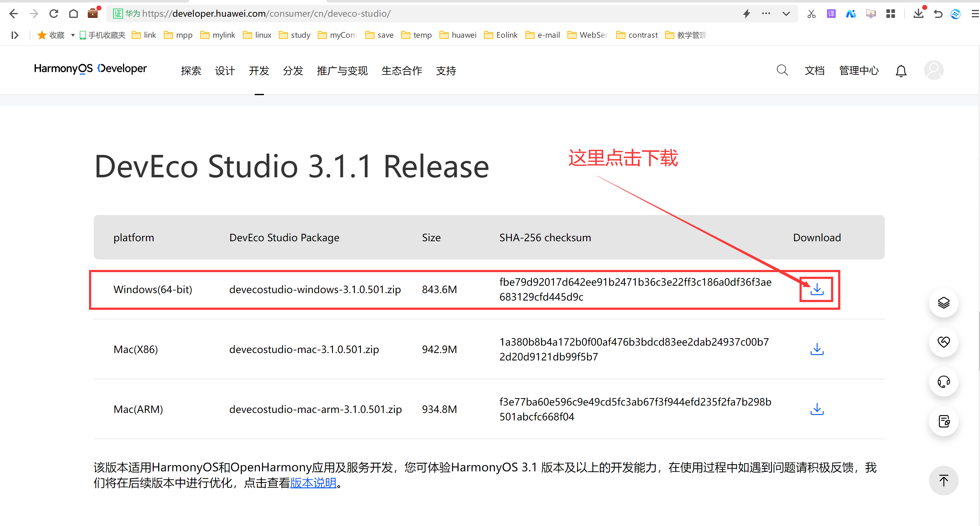Open the notification bell
This screenshot has width=980, height=526.
[x=901, y=71]
